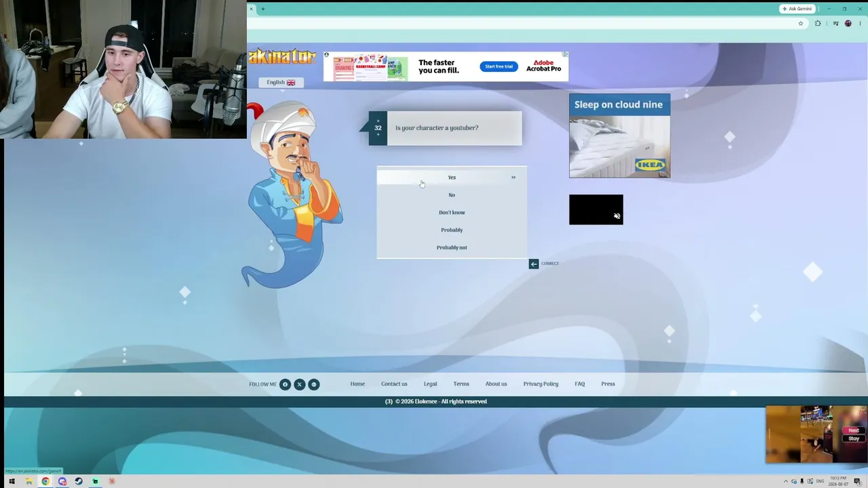Close the current browser tab
Viewport: 868px width, 488px height.
(x=252, y=9)
